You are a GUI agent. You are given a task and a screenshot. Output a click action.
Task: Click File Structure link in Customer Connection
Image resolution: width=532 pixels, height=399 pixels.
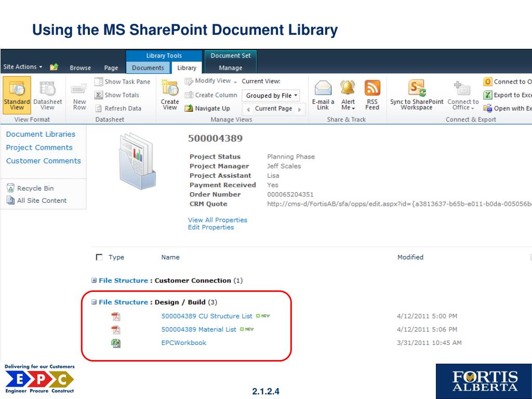(123, 280)
